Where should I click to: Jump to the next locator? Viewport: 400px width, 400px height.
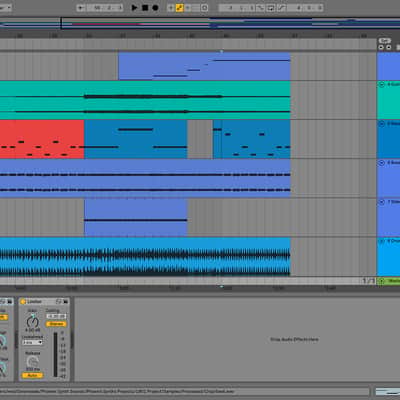click(x=388, y=47)
